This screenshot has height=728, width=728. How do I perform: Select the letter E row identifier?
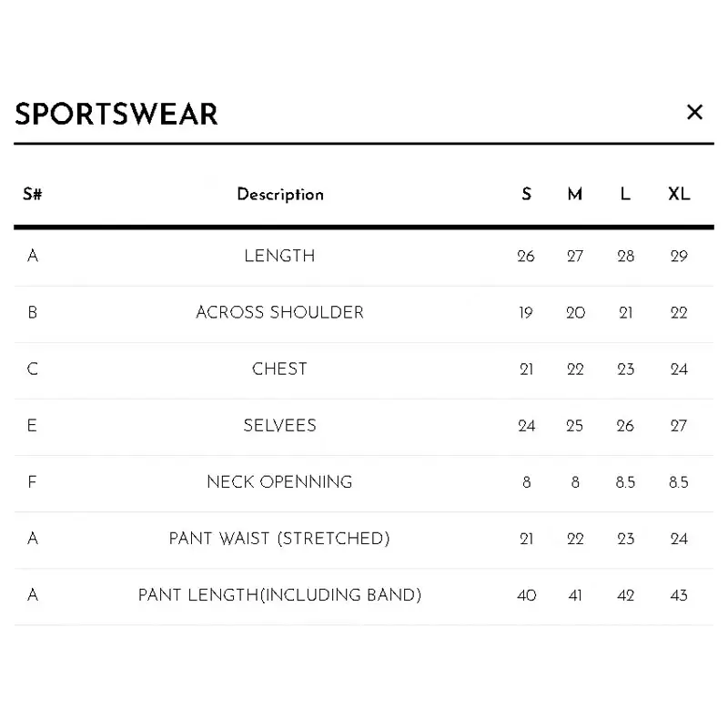click(x=32, y=426)
